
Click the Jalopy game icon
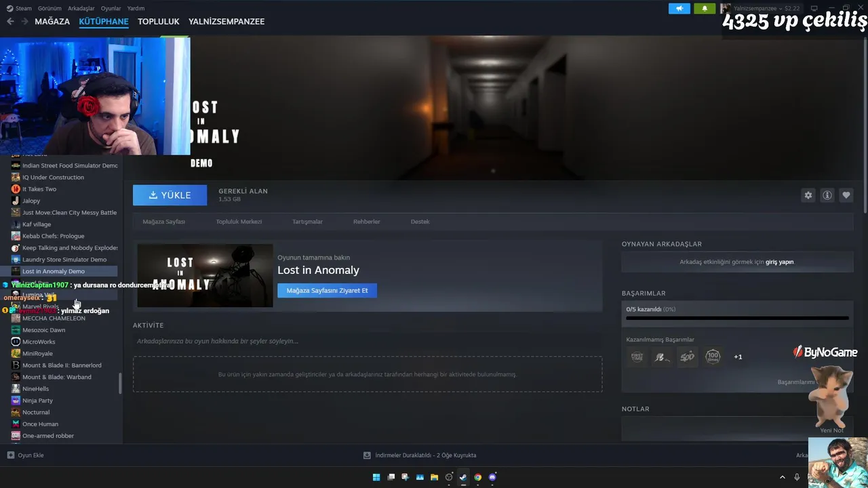pos(16,201)
